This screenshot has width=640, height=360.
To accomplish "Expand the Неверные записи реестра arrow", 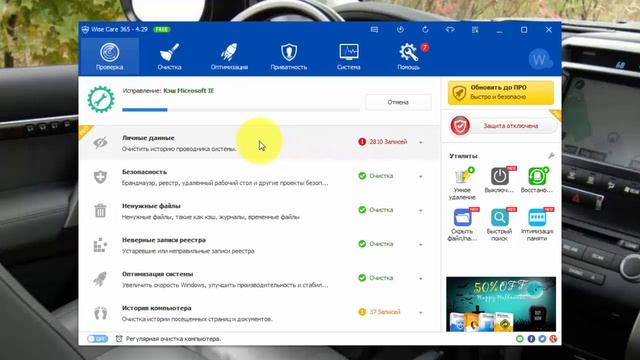I will [x=420, y=244].
